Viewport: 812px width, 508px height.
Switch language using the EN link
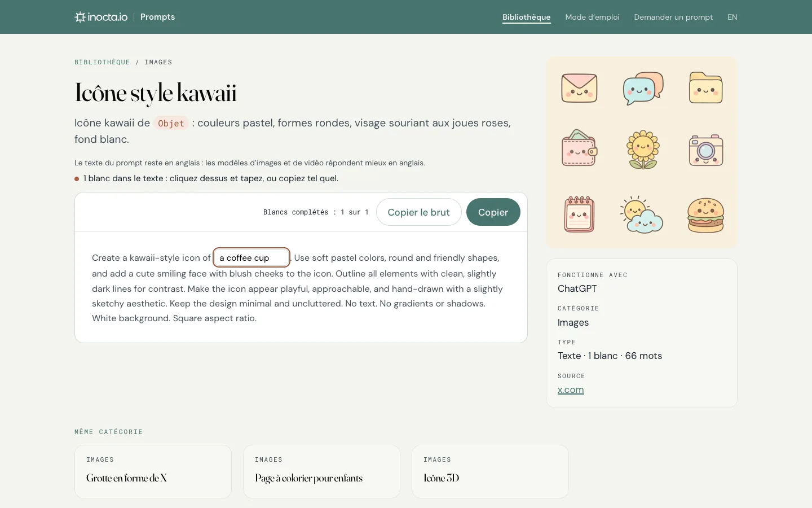click(x=732, y=17)
